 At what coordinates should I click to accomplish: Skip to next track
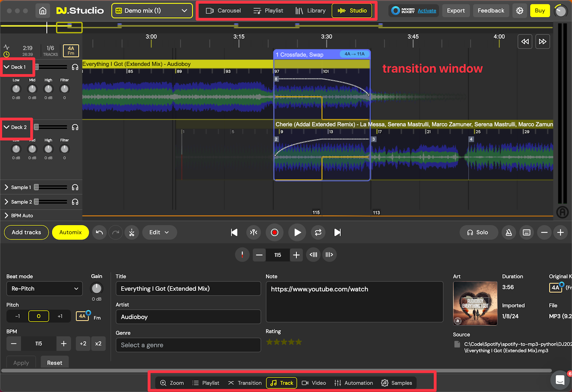click(337, 232)
